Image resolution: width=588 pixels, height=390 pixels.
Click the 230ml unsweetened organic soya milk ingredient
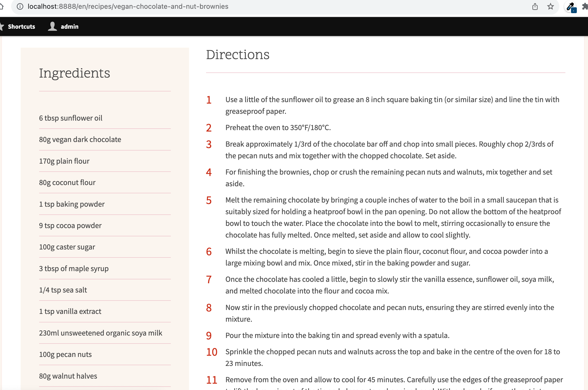tap(100, 333)
